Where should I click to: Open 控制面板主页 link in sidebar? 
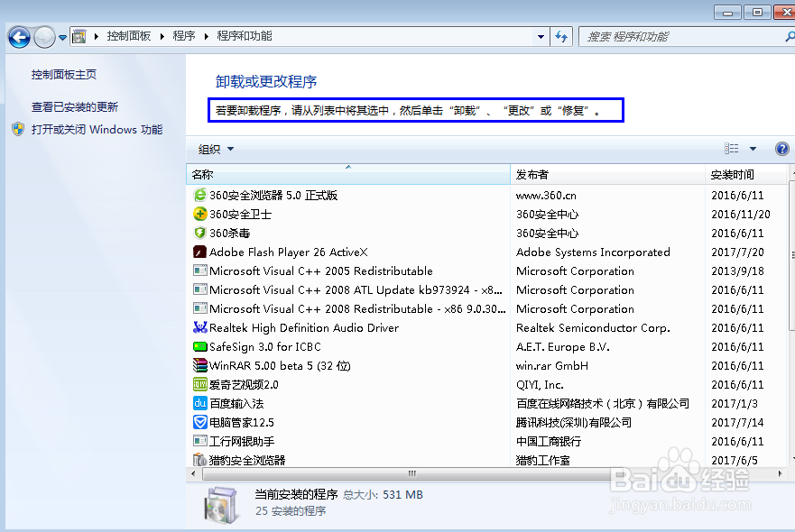pos(64,75)
